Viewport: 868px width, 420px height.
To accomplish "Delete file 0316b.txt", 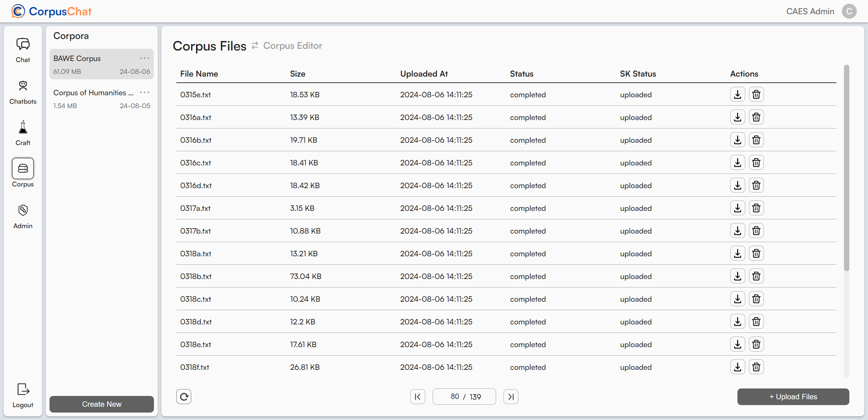I will pos(756,140).
